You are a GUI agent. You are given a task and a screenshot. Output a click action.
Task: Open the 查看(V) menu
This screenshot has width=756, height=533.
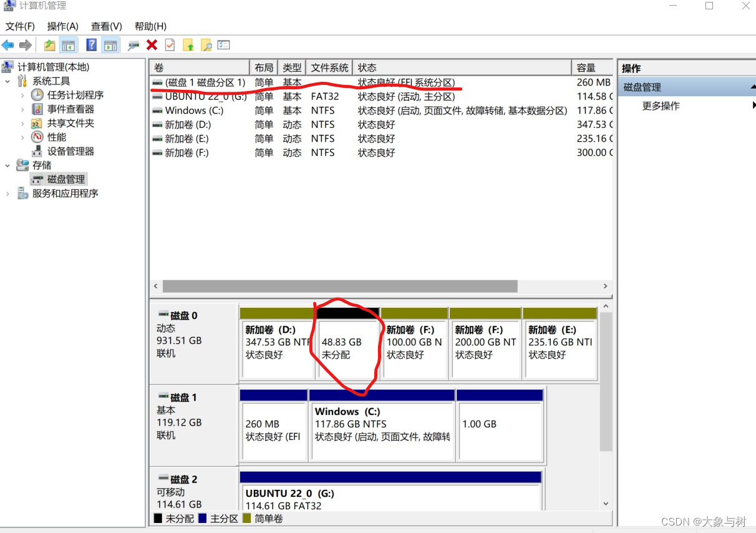(x=107, y=26)
